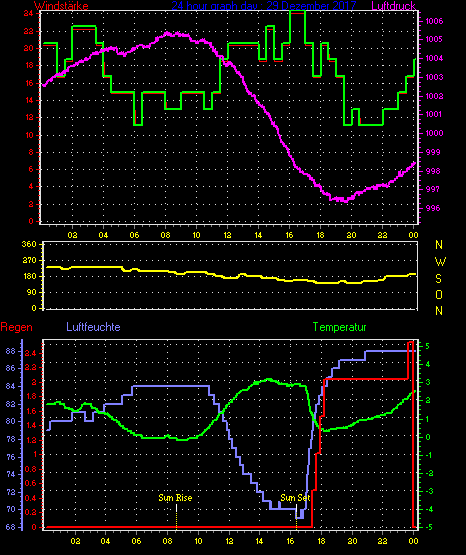Click rain axis value 0.6
The image size is (466, 555).
pos(30,484)
